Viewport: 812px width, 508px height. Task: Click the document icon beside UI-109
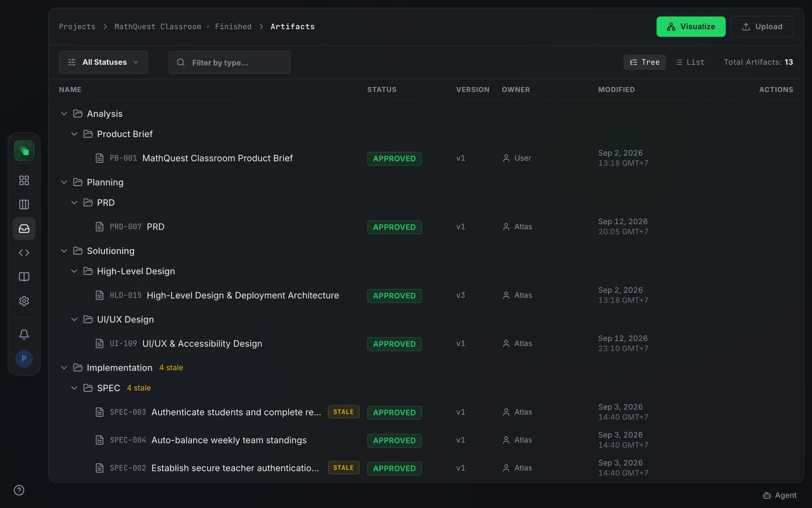99,344
